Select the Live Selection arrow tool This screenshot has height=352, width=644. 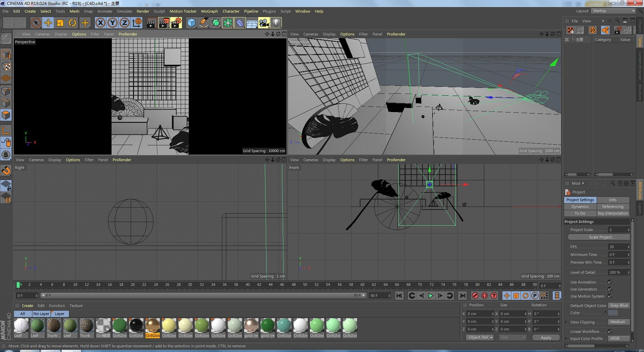pyautogui.click(x=36, y=23)
